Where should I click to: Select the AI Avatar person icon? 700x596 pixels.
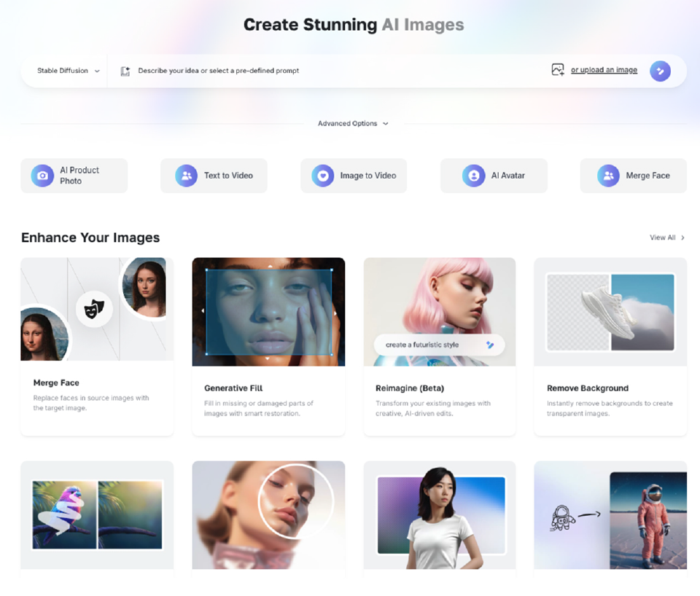474,176
